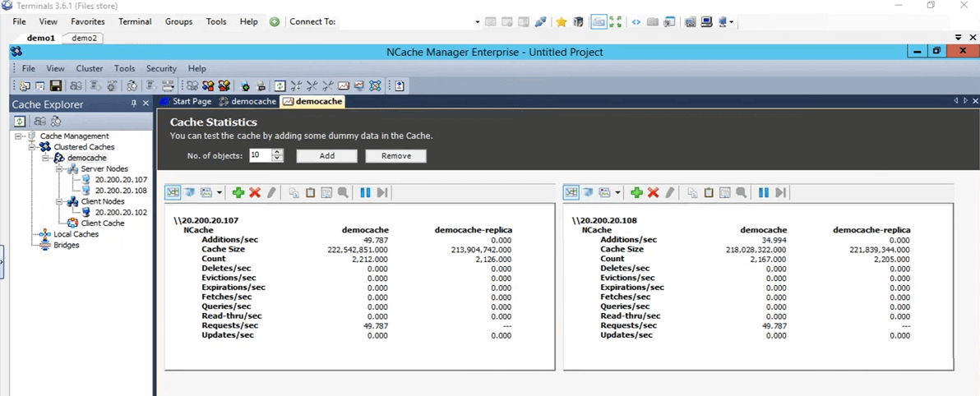This screenshot has width=980, height=396.
Task: Click the paste clipboard icon in the 20.200.20.108 panel
Action: click(709, 192)
